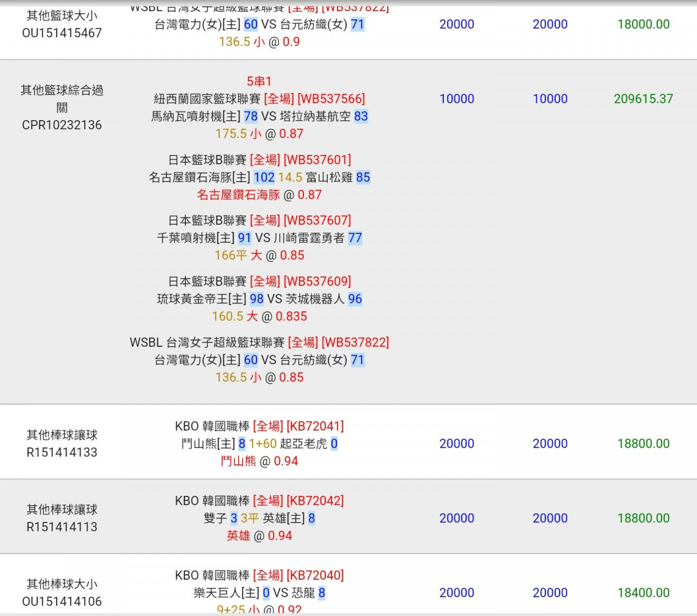Click the first 10000 stake in the parlay row
697x616 pixels.
456,99
